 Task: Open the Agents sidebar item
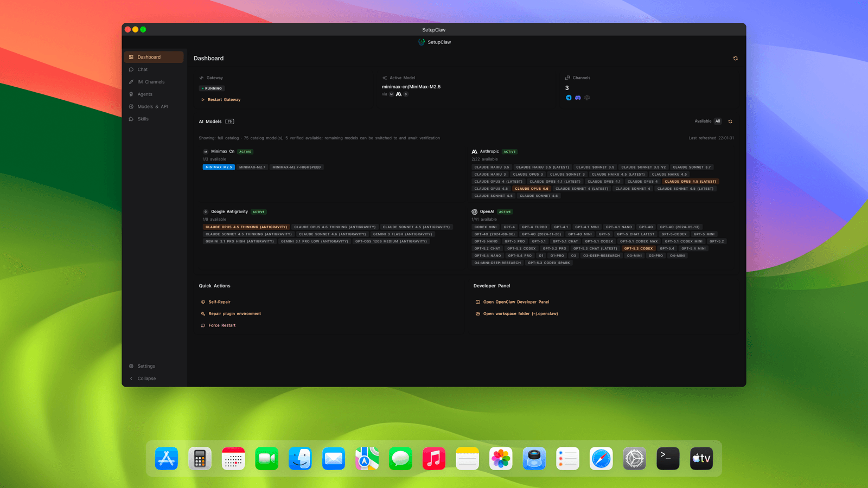(x=154, y=94)
